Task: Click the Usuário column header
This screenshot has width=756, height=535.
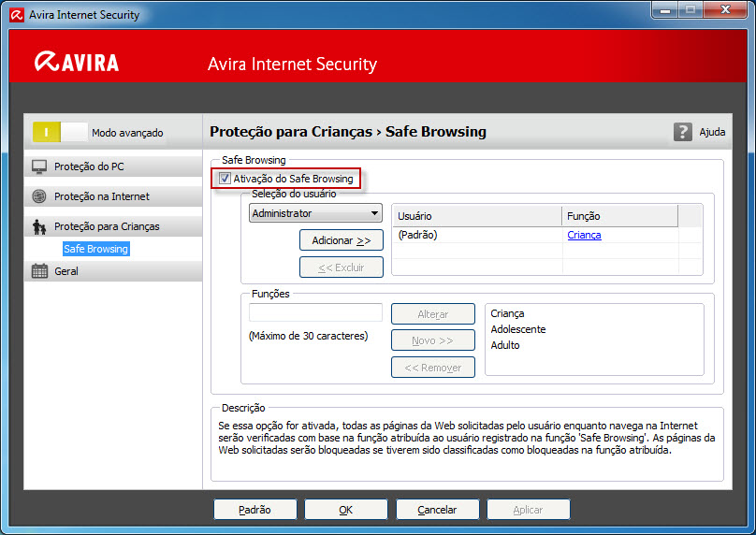Action: [x=477, y=216]
